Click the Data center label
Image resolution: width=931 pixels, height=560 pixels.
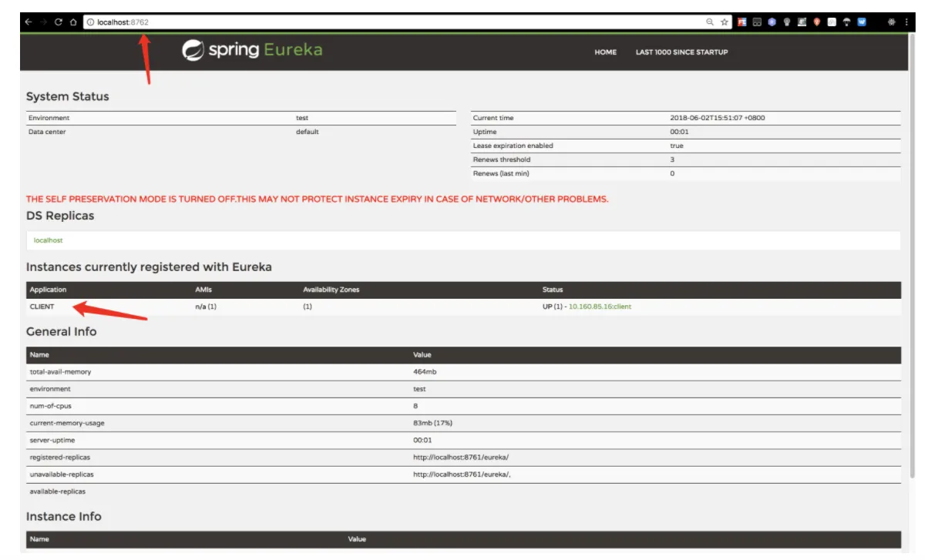pos(47,132)
